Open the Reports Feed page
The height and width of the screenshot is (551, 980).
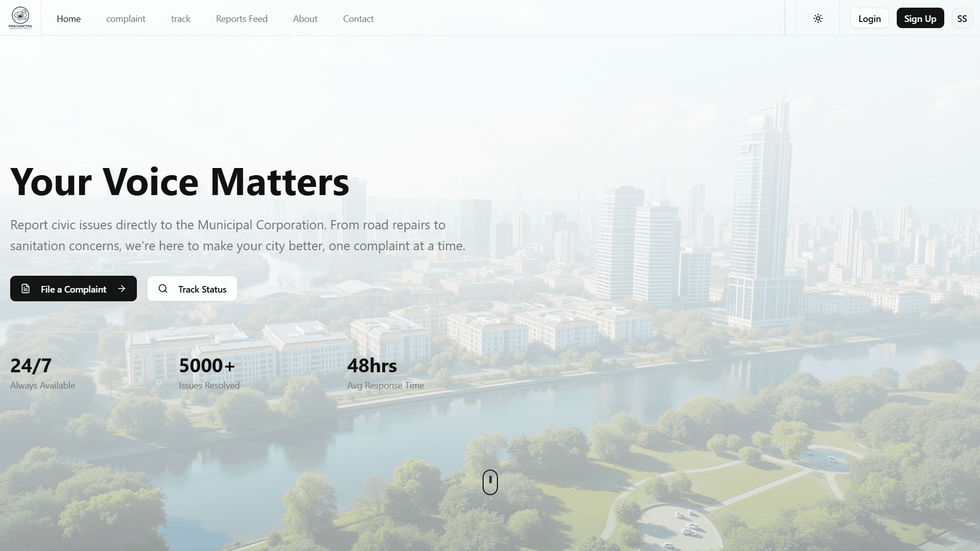[x=242, y=18]
